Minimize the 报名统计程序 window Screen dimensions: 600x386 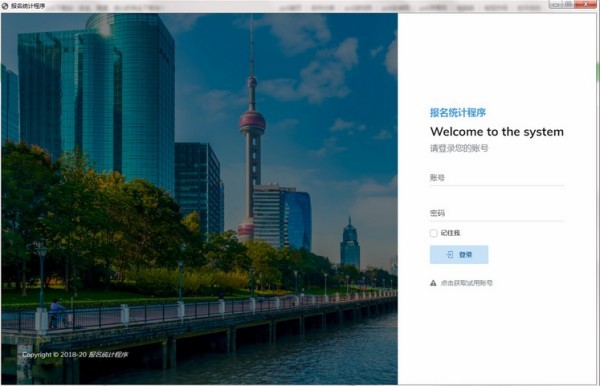555,4
